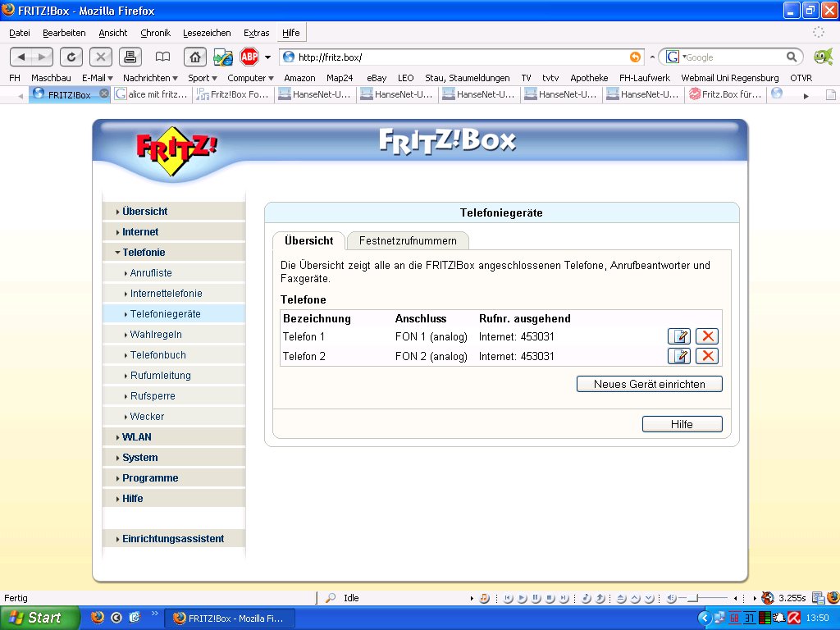
Task: Open the Sport bookmark folder dropdown
Action: click(202, 78)
